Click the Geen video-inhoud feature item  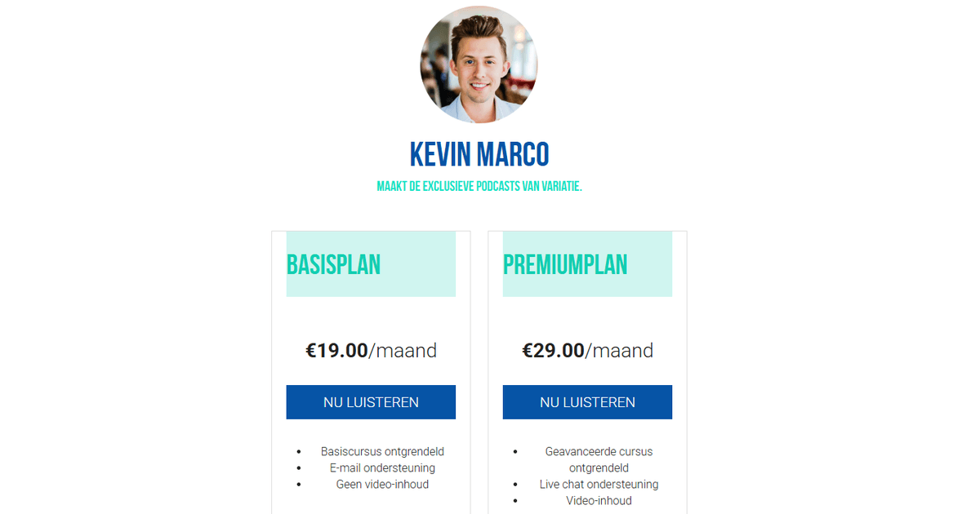(x=382, y=485)
